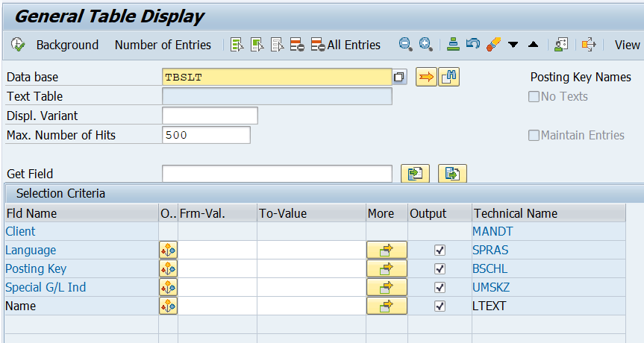Click the UMSKZ technical name
The height and width of the screenshot is (343, 644).
pyautogui.click(x=491, y=287)
